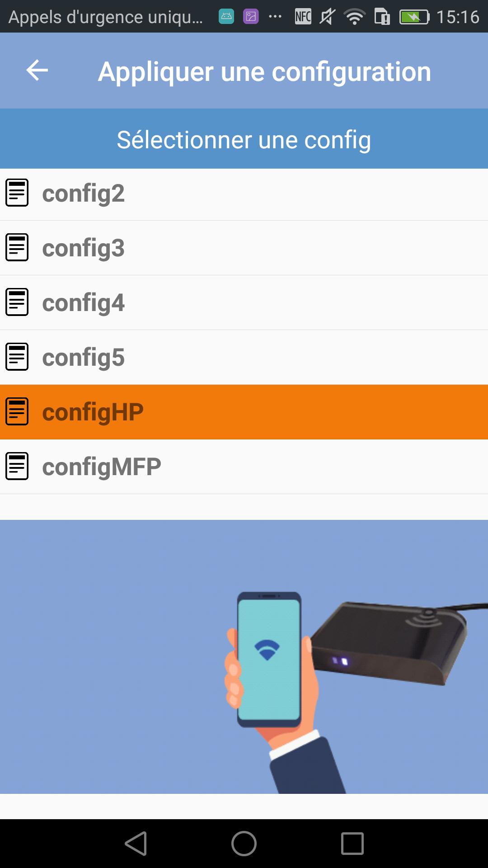
Task: Tap the NFC status bar icon
Action: [303, 17]
